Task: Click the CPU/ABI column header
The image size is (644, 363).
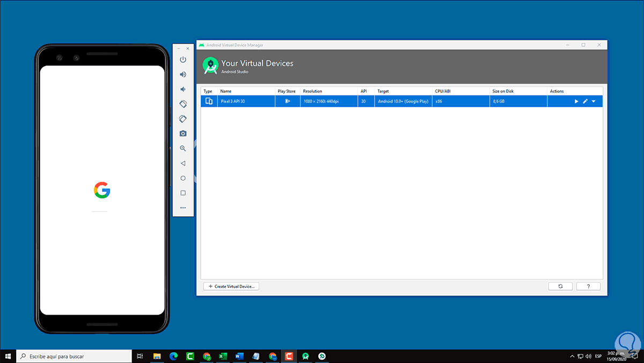Action: (443, 91)
